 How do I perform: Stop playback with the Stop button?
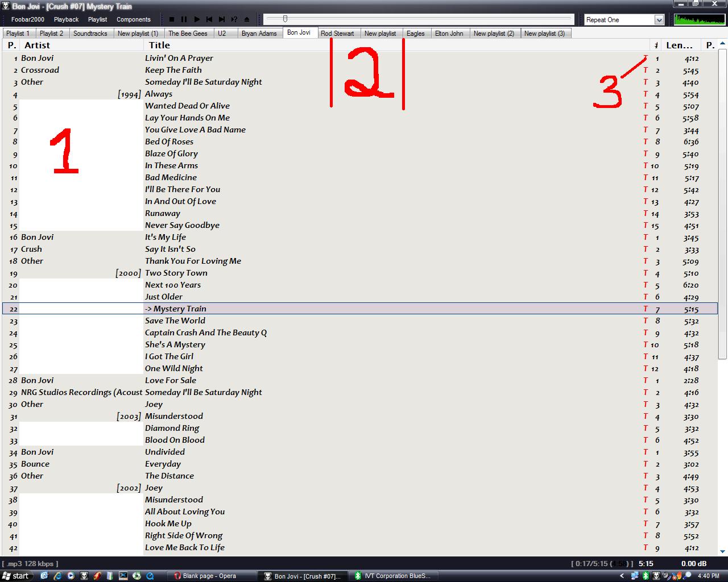(x=172, y=19)
